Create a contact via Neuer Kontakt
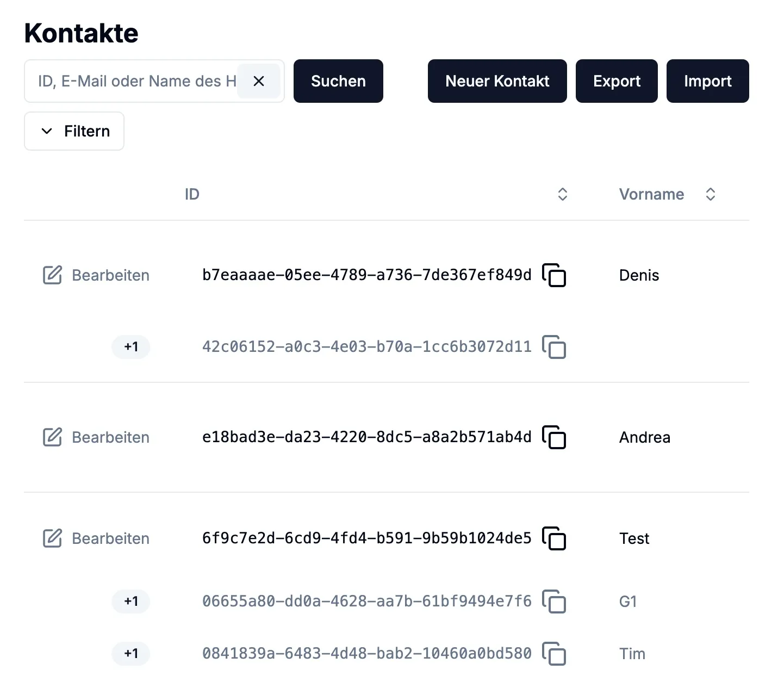Image resolution: width=784 pixels, height=682 pixels. [496, 80]
